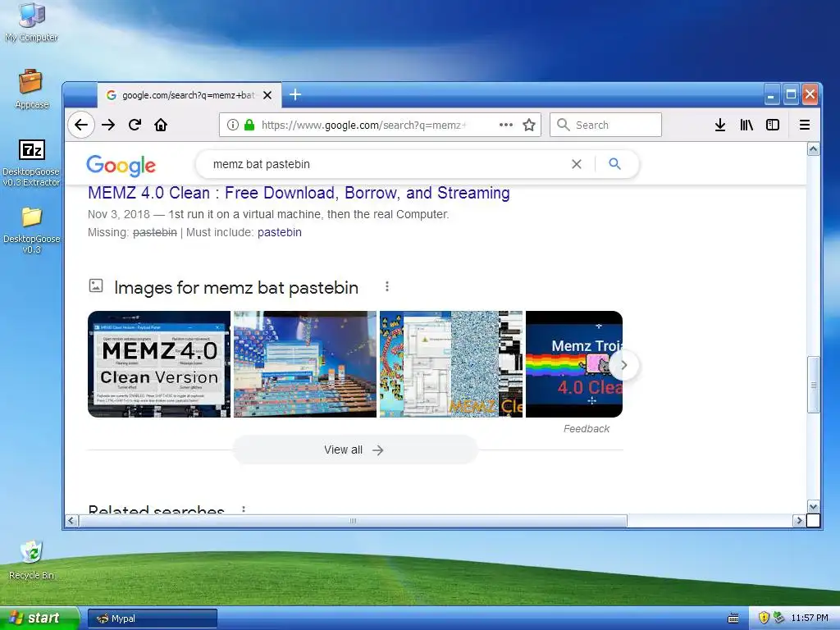Open the on-screen keyboard tray icon
This screenshot has width=840, height=630.
[733, 619]
